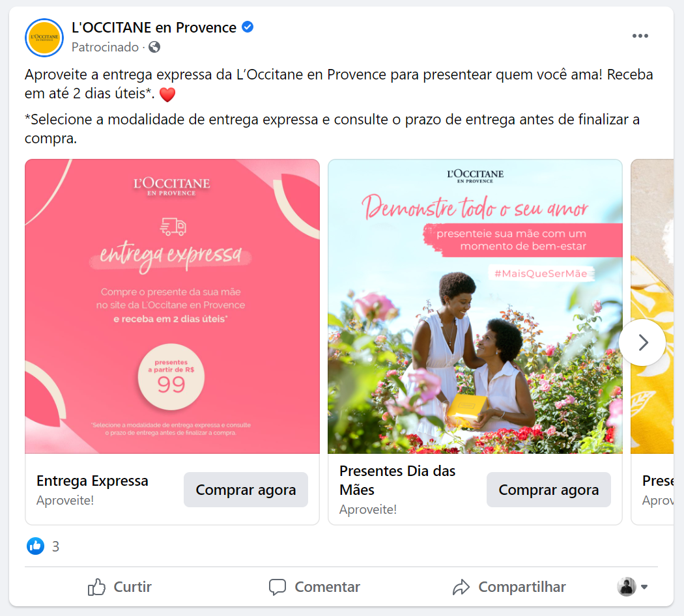Click the speech bubble icon beside Comentar
684x616 pixels.
278,587
